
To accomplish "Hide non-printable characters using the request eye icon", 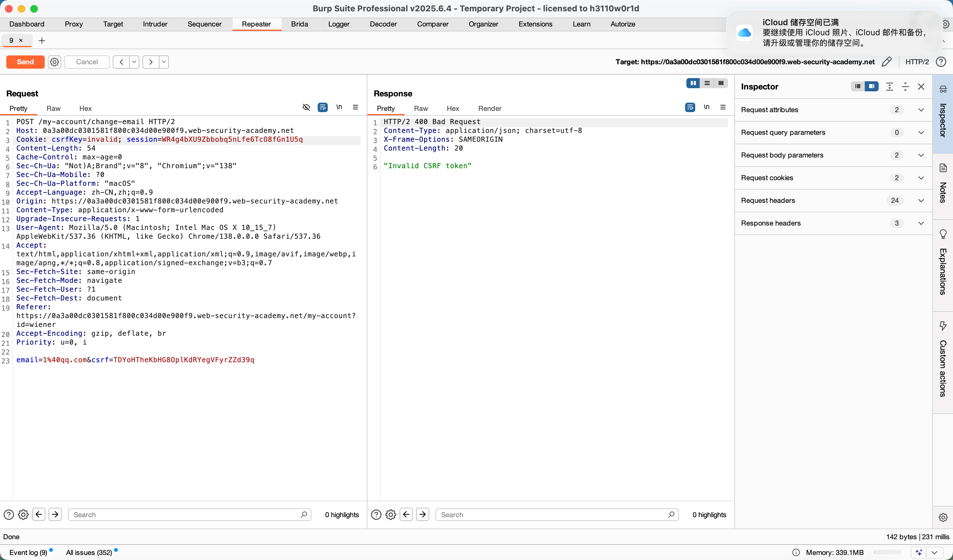I will coord(306,108).
